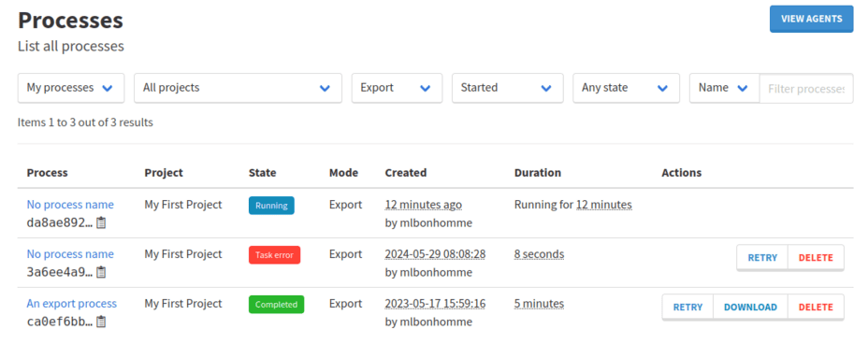Click by mlbonhomme in the Running row
The height and width of the screenshot is (344, 868).
point(428,222)
